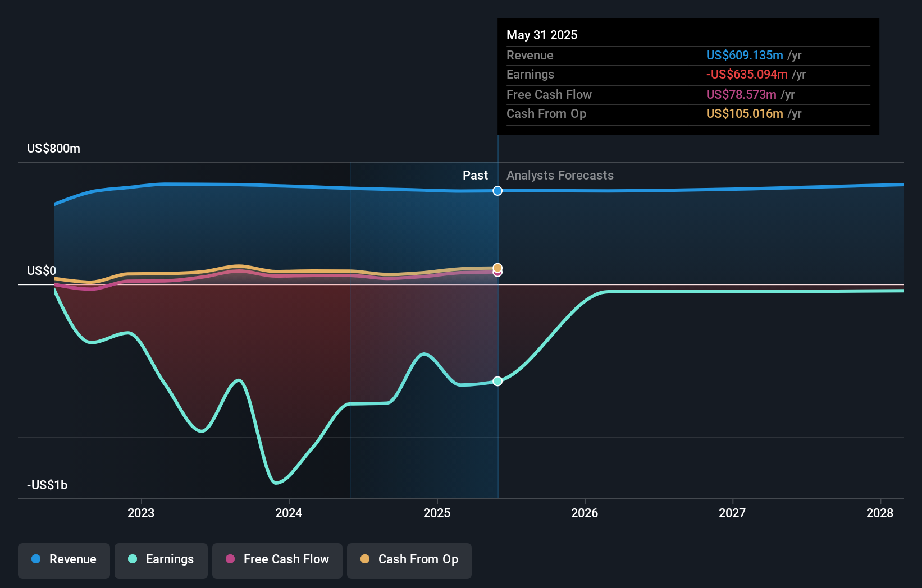Click the May 31 2025 tooltip date
The width and height of the screenshot is (922, 588).
542,35
